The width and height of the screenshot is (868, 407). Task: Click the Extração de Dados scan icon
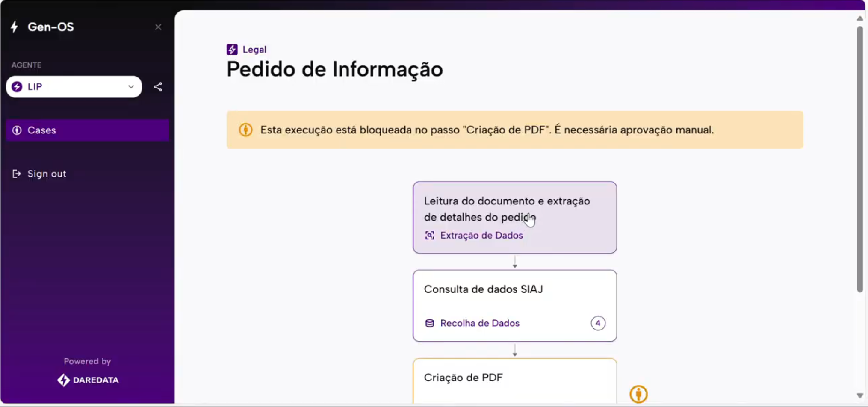point(430,235)
